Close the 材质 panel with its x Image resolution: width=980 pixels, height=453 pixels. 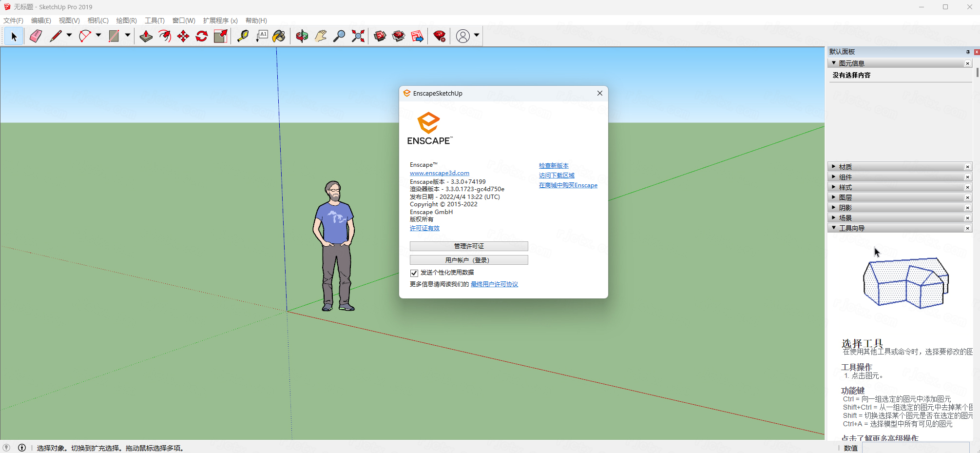[x=968, y=167]
